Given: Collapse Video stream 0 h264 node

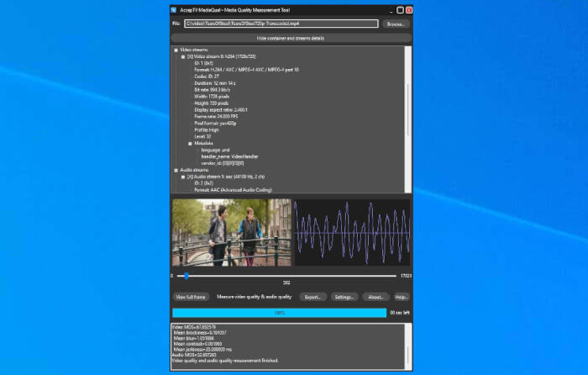Looking at the screenshot, I should point(183,56).
